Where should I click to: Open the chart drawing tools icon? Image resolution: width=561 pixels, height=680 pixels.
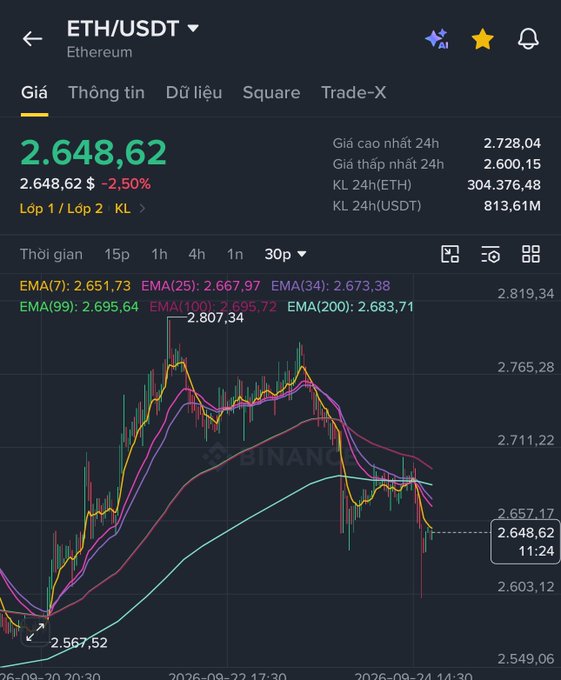pos(450,254)
